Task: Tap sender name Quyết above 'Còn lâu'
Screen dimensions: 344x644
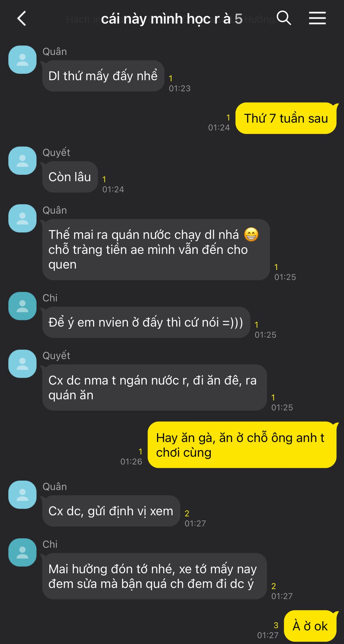Action: [56, 153]
